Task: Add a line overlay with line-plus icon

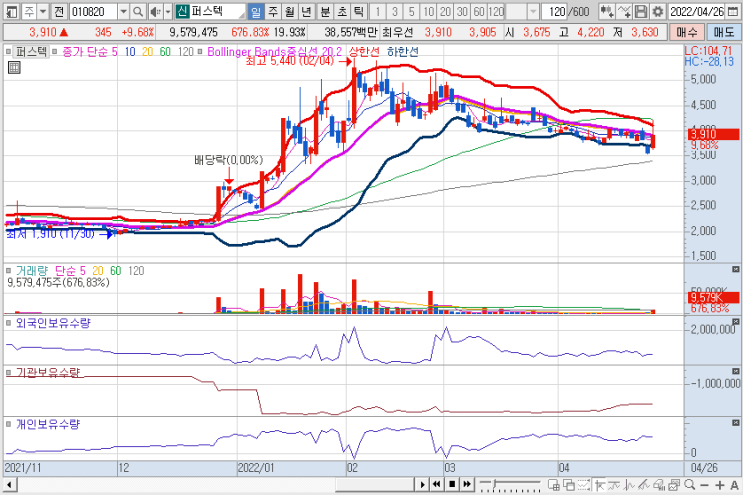Action: tap(625, 11)
